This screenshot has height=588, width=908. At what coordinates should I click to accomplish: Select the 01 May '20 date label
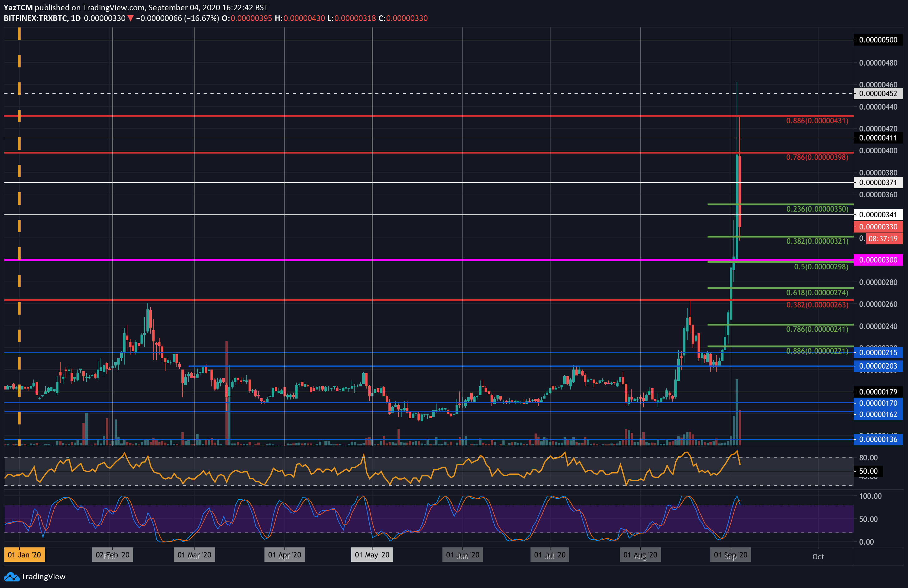(x=372, y=555)
